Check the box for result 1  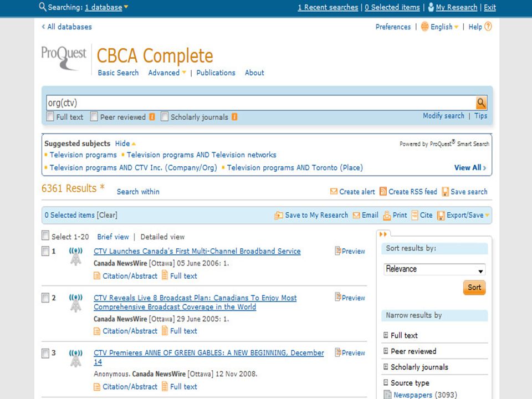coord(45,251)
